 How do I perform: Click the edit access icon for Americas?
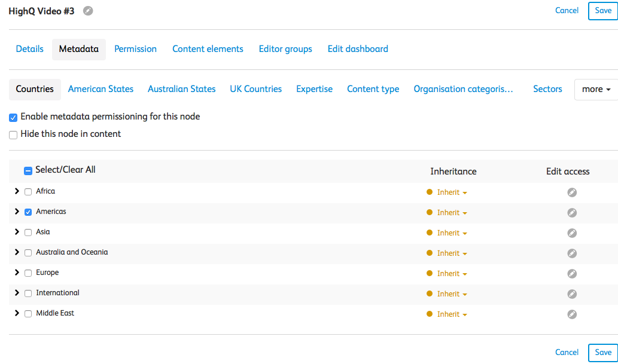[572, 213]
